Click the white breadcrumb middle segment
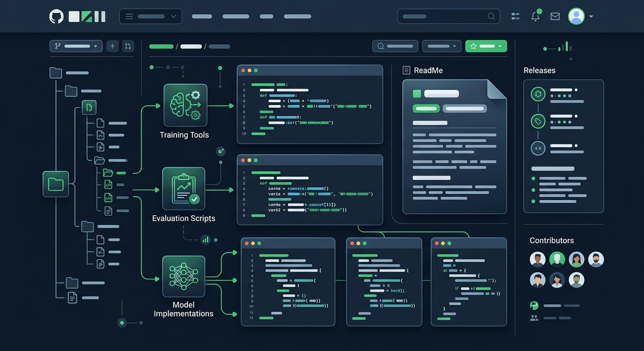644x351 pixels. pos(191,46)
